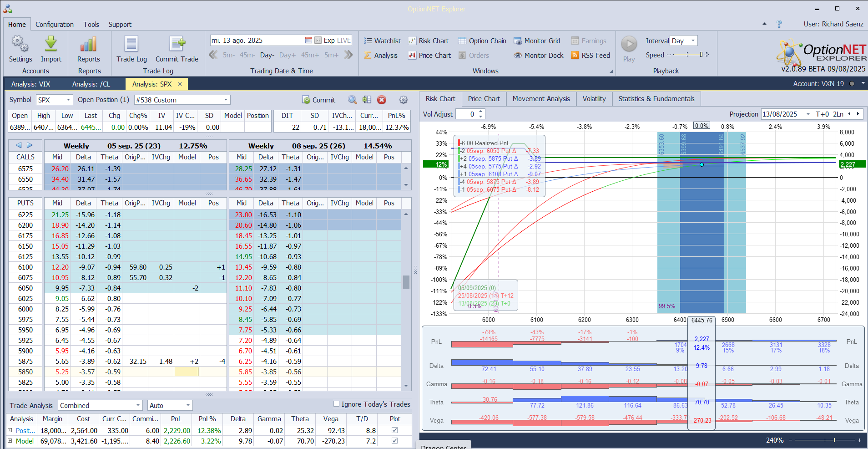Go to next expiration with right arrow
The width and height of the screenshot is (868, 449).
click(30, 145)
